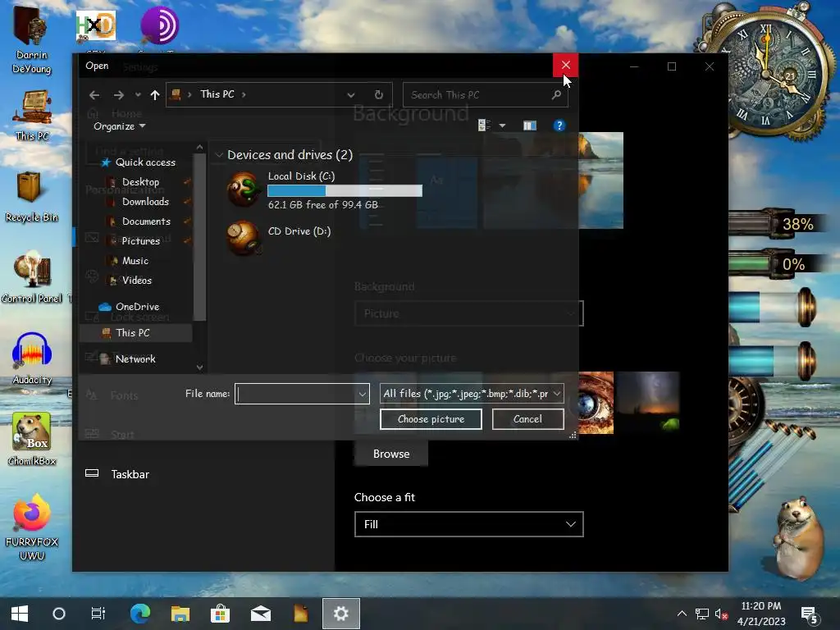Click Browse in Settings window
The height and width of the screenshot is (630, 840).
pos(391,454)
